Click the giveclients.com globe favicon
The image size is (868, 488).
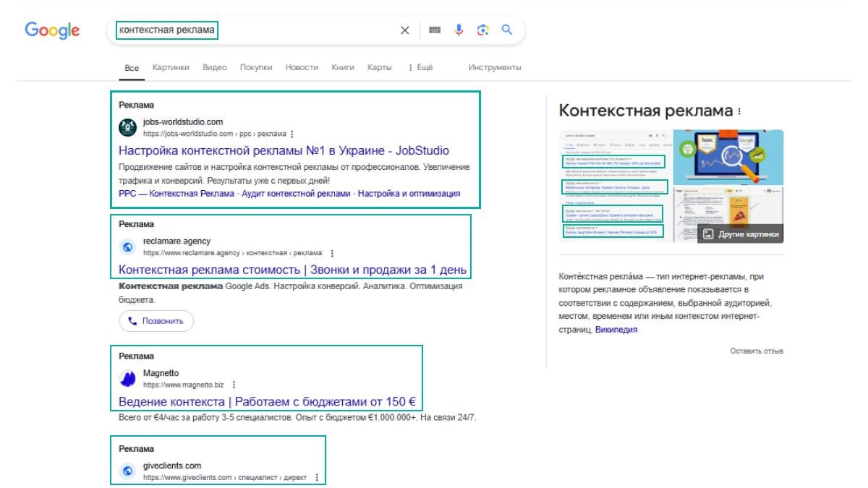127,471
